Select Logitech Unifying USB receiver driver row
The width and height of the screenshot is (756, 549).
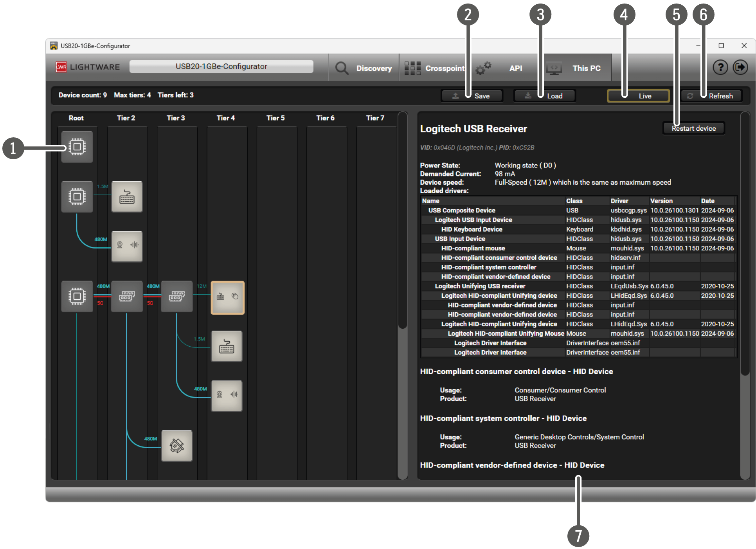[x=480, y=286]
